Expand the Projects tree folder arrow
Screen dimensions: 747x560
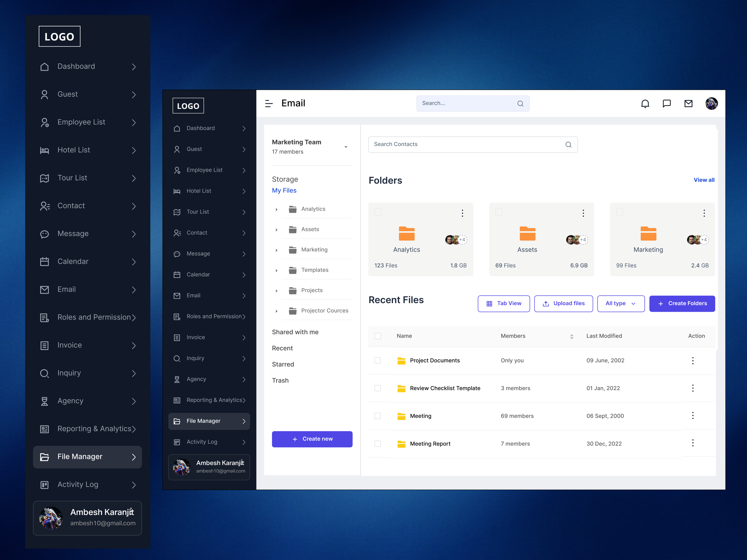point(276,291)
